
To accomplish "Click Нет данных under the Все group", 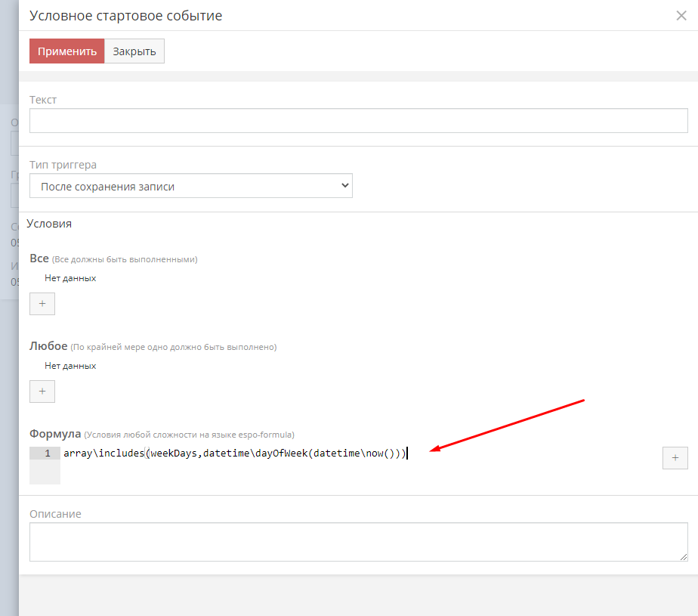I will coord(70,278).
